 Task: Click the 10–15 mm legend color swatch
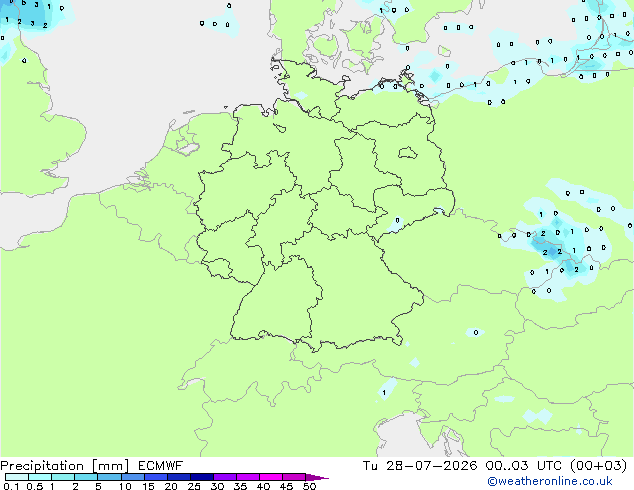coord(132,477)
